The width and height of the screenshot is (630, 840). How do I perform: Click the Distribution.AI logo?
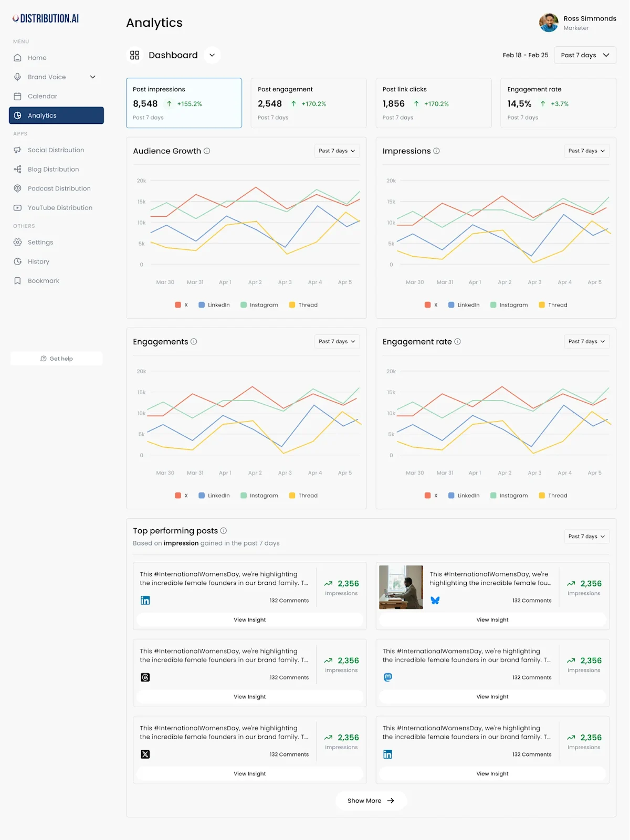click(46, 18)
